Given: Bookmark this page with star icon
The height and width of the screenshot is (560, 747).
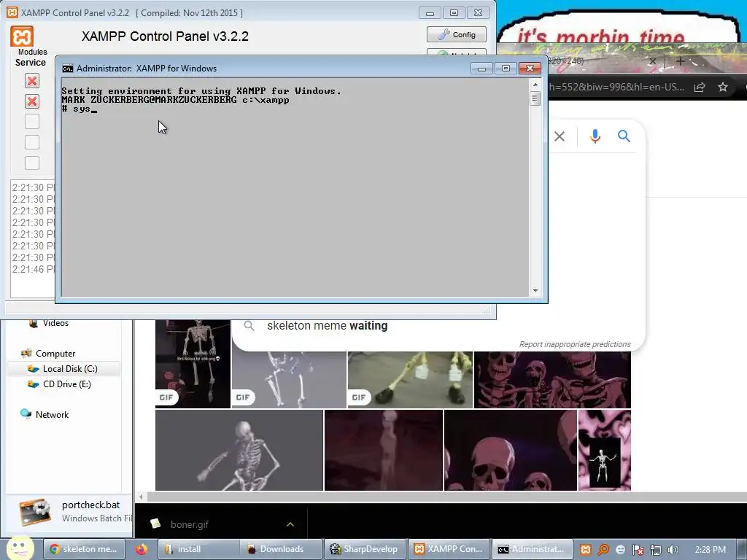Looking at the screenshot, I should [x=723, y=87].
